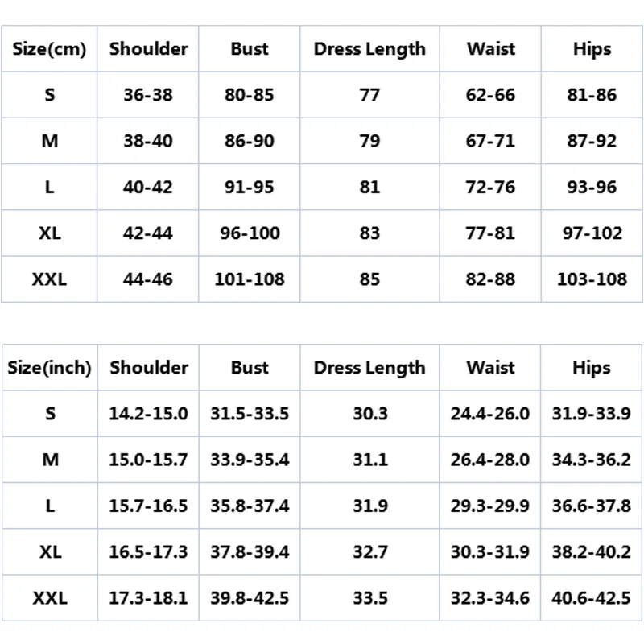
Task: Select the Dress Length header in the cm table
Action: click(369, 48)
